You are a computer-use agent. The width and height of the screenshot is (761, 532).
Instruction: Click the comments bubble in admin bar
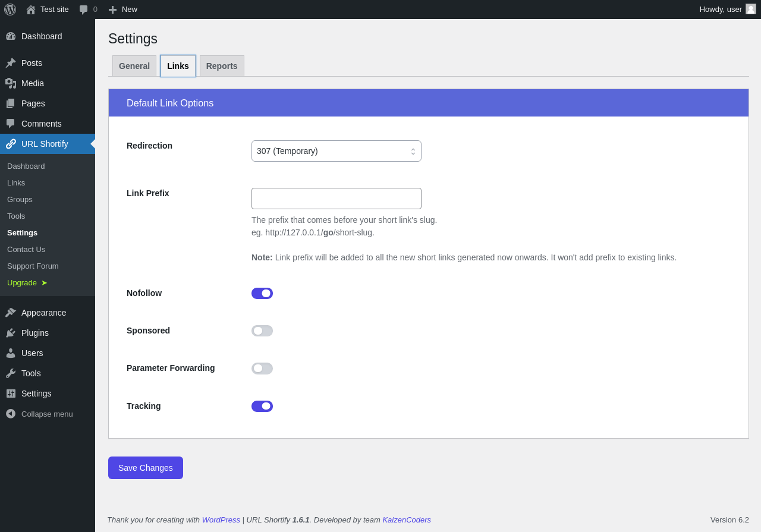(x=84, y=10)
